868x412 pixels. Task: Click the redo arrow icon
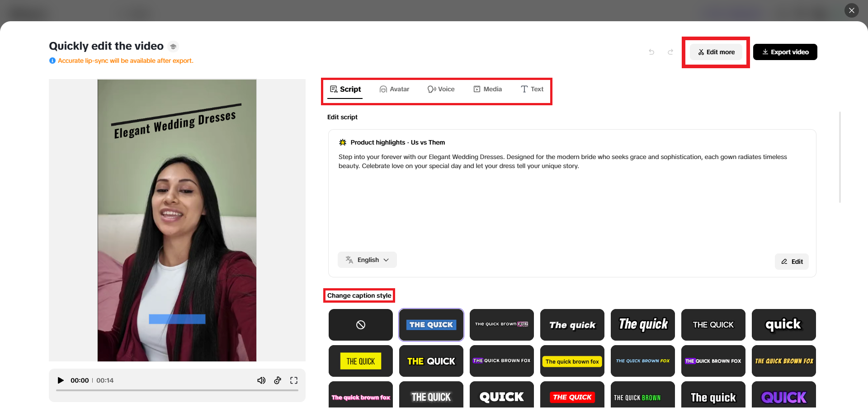tap(670, 52)
